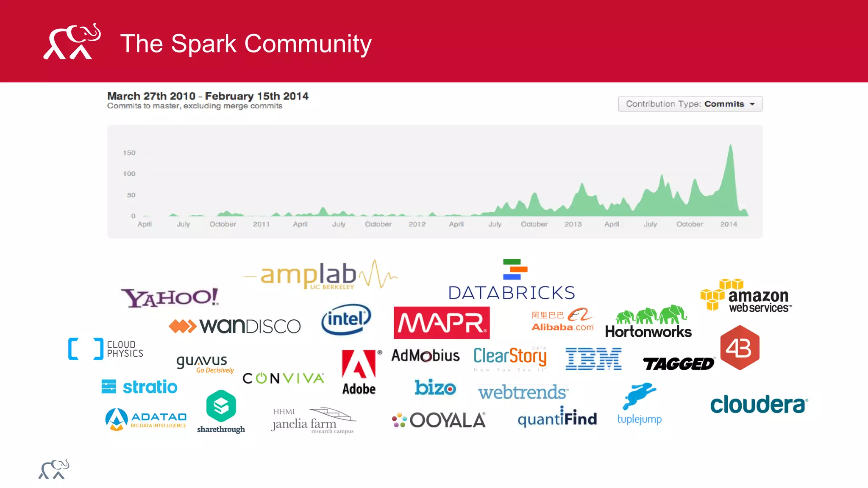Click the Hortonworks logo

coord(648,322)
